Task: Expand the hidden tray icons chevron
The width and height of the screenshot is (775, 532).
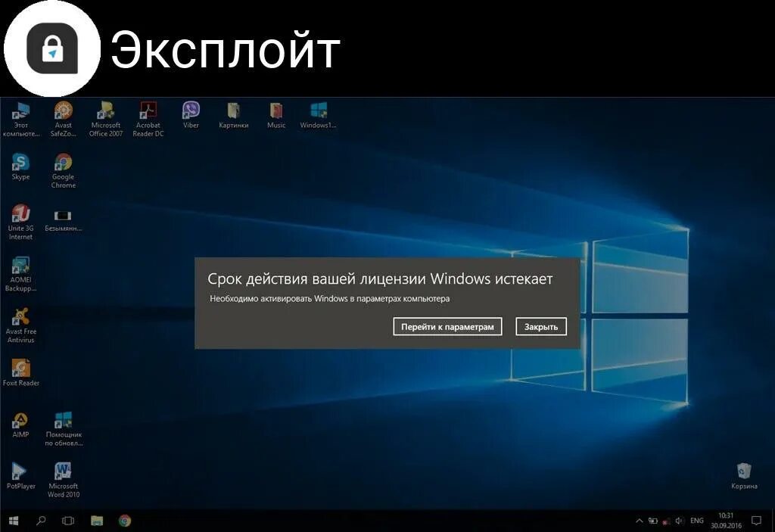Action: [x=639, y=521]
